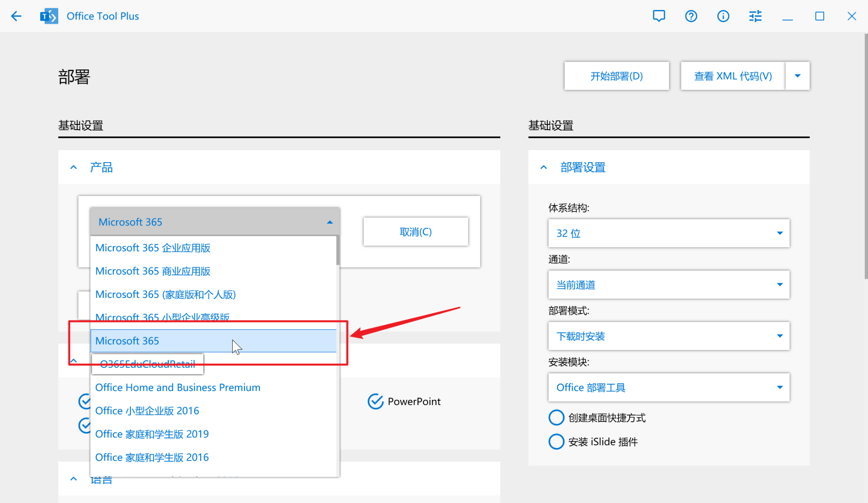Open the arrow next to 查看 XML 代码
Image resolution: width=868 pixels, height=503 pixels.
tap(798, 76)
